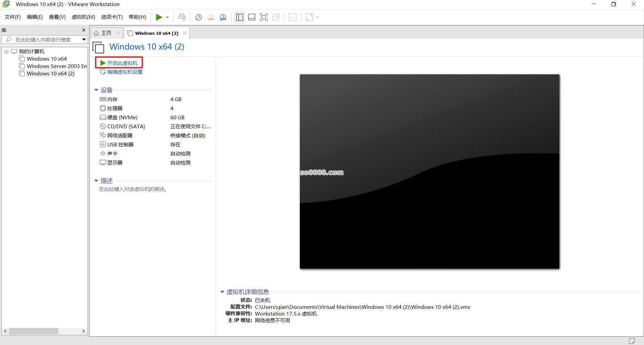Show the thumbnail bar via toolbar icon
Screen dimensions: 644x345
click(x=252, y=17)
